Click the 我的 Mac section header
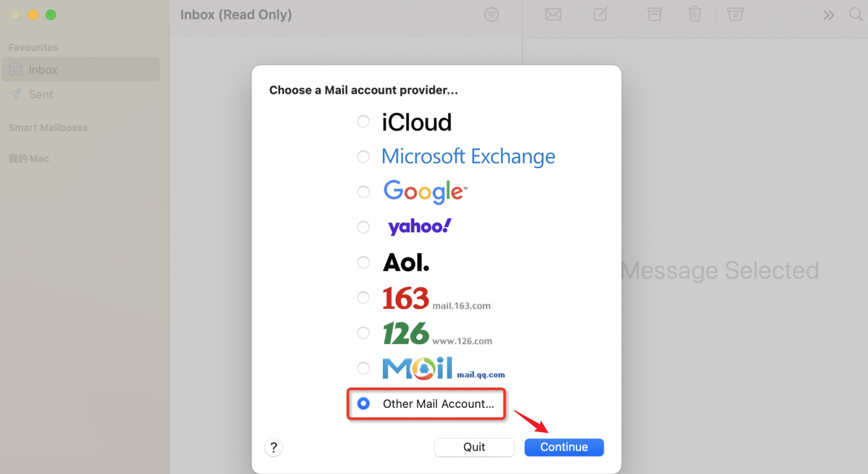This screenshot has width=868, height=474. (29, 158)
